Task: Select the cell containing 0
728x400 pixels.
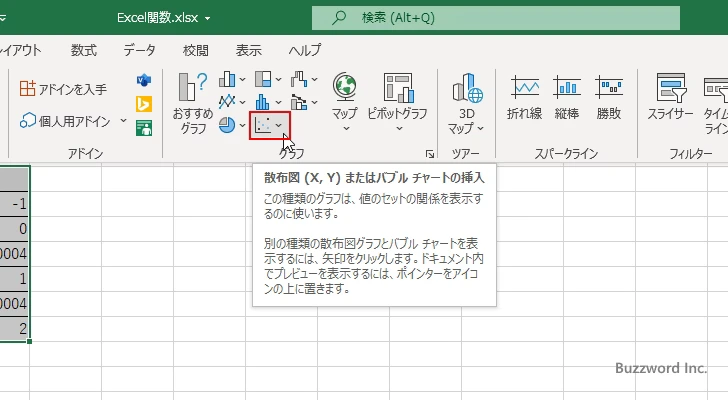Action: click(x=14, y=229)
